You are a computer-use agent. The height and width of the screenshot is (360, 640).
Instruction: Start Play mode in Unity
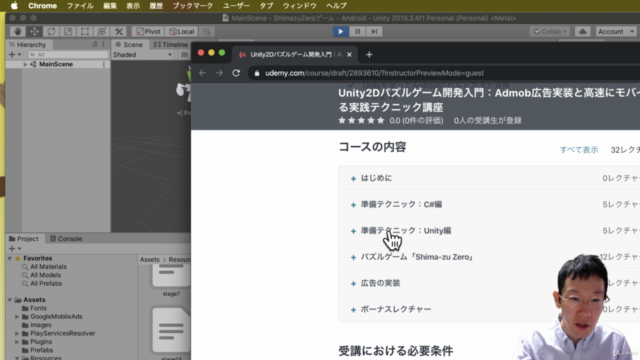tap(340, 31)
